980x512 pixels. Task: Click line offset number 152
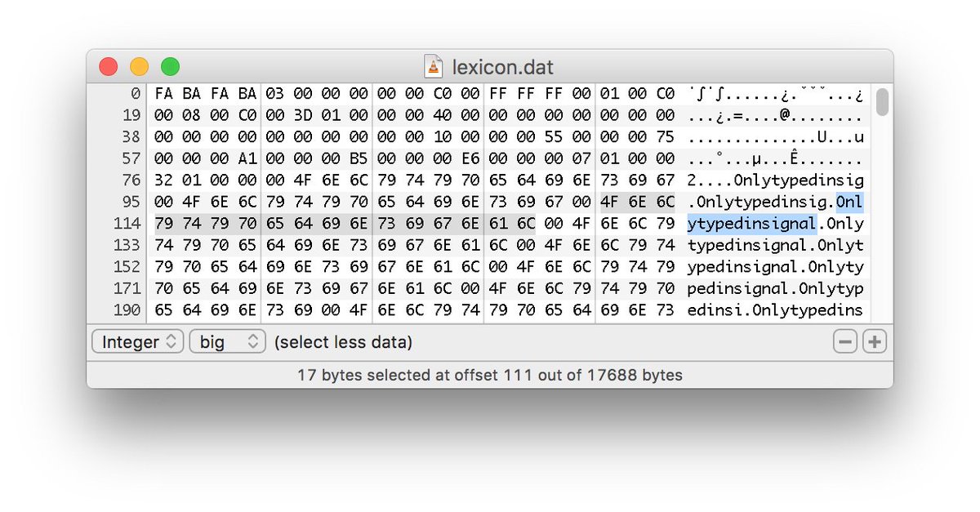tap(127, 266)
